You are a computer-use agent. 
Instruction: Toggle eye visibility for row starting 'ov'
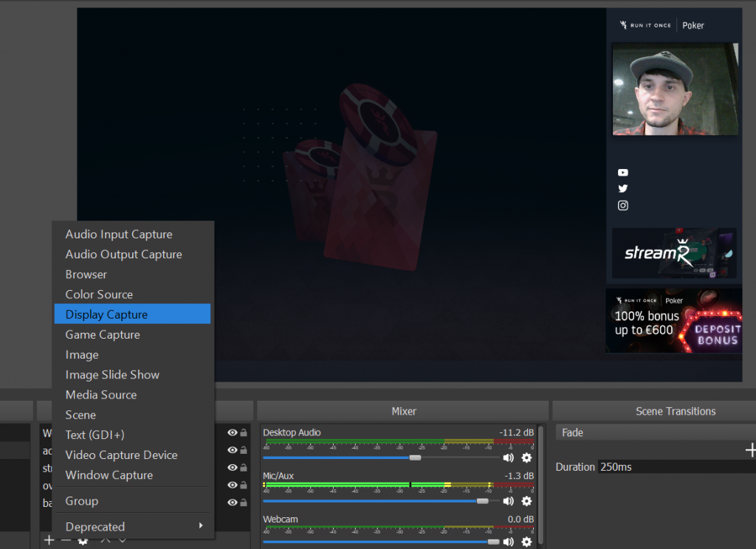(x=233, y=485)
